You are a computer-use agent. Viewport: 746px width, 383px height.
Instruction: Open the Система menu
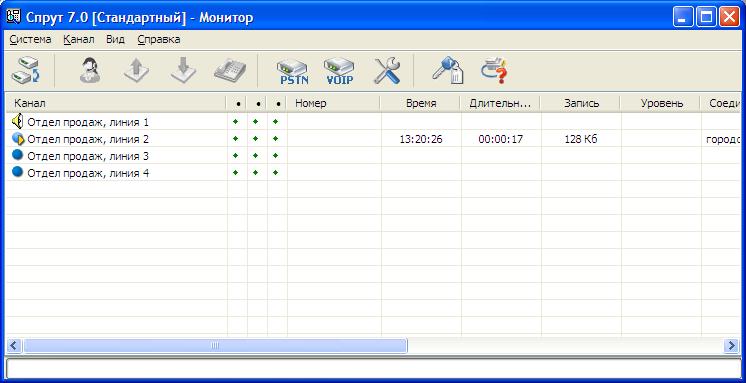pos(30,39)
